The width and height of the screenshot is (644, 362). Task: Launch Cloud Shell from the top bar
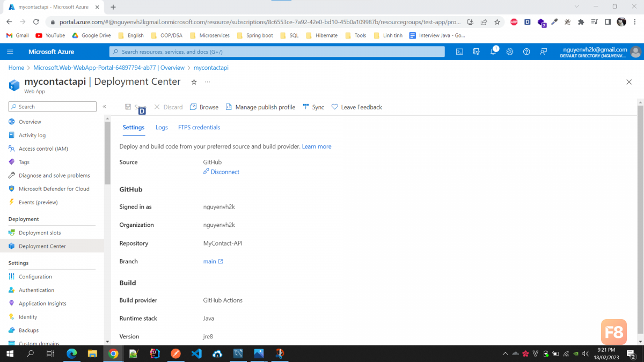pos(459,51)
